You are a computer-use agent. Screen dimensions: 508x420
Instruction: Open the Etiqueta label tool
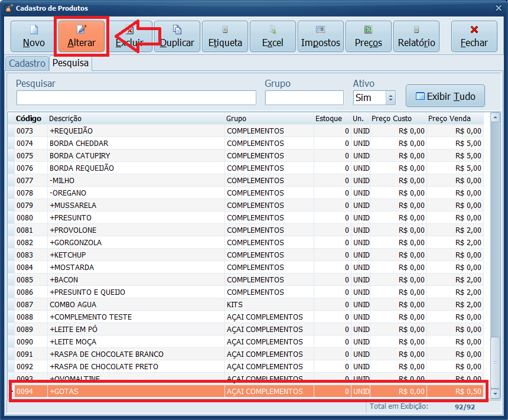pos(225,37)
